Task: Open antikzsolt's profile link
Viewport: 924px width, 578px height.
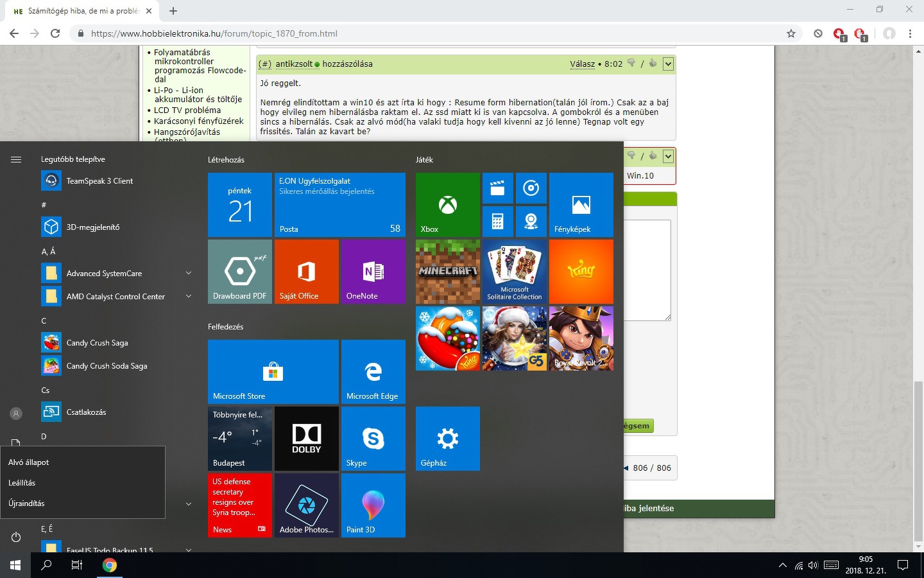Action: click(x=295, y=64)
